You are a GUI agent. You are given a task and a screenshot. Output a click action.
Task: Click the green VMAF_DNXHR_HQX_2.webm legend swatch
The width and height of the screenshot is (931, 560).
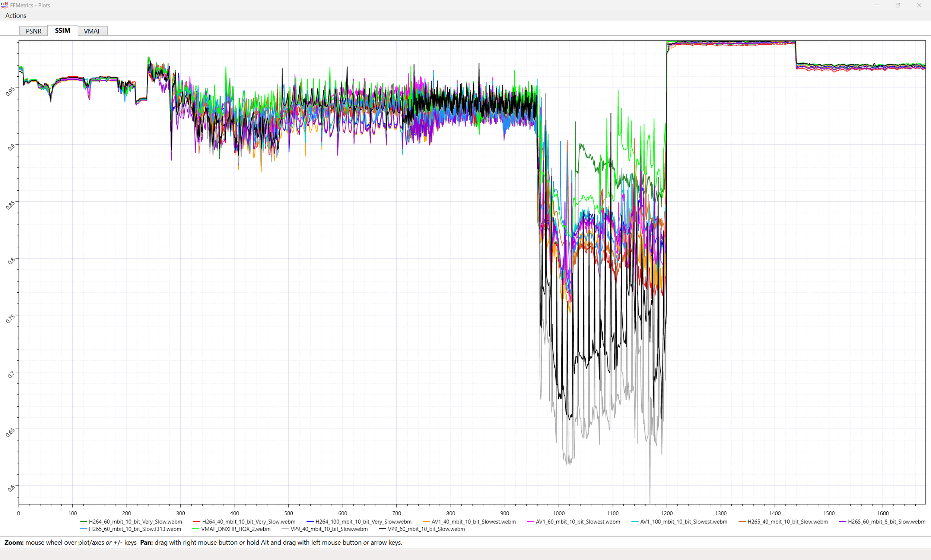[x=196, y=529]
